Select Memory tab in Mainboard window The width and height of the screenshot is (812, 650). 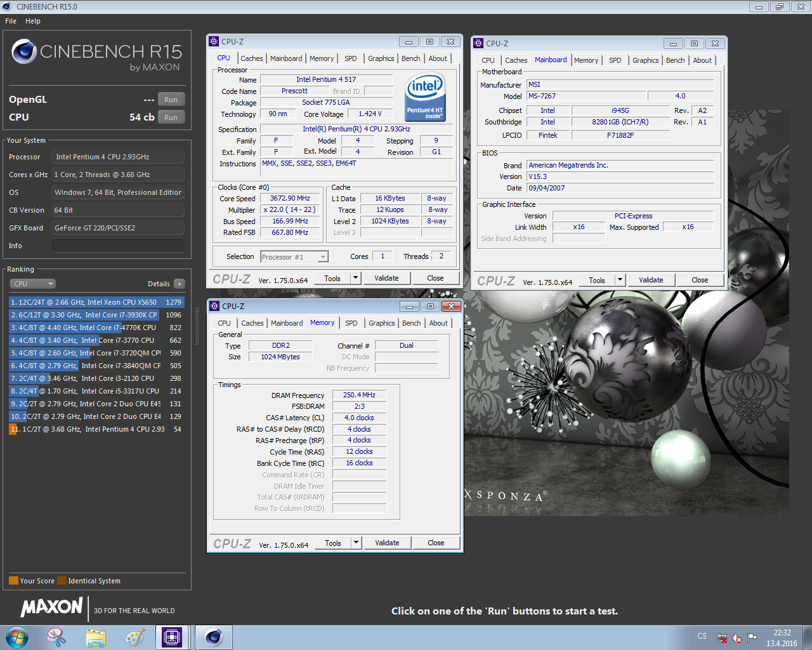point(586,60)
